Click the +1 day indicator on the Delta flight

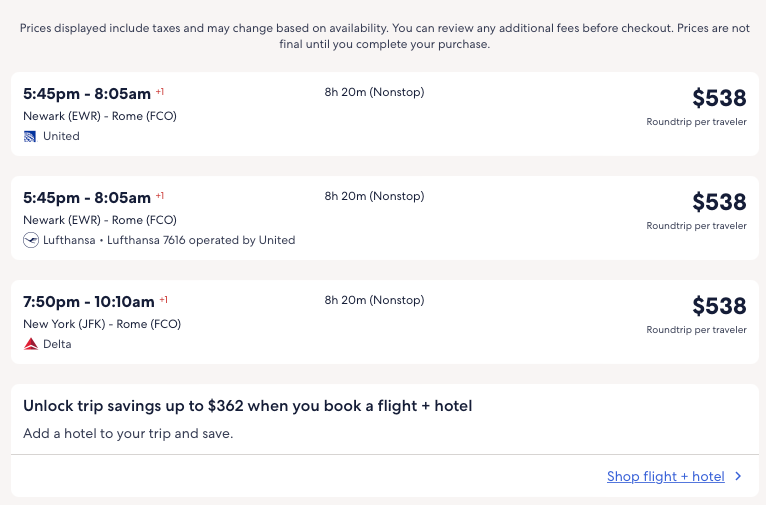pos(164,300)
